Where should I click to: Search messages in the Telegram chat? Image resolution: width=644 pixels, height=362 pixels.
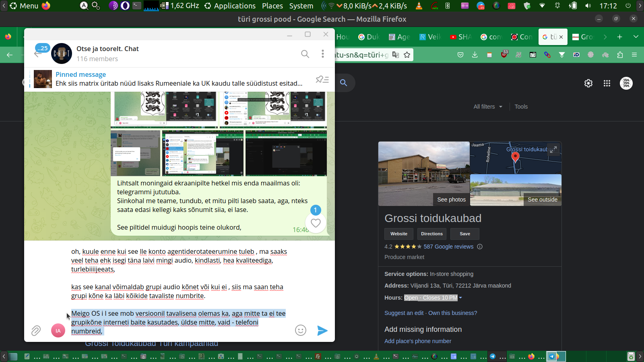[x=305, y=54]
